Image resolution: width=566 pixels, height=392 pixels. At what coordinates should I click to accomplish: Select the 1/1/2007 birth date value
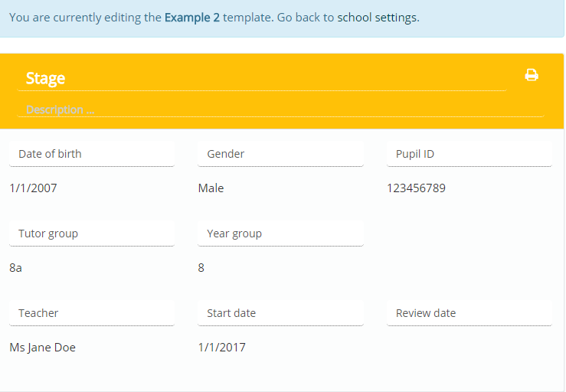(x=33, y=188)
